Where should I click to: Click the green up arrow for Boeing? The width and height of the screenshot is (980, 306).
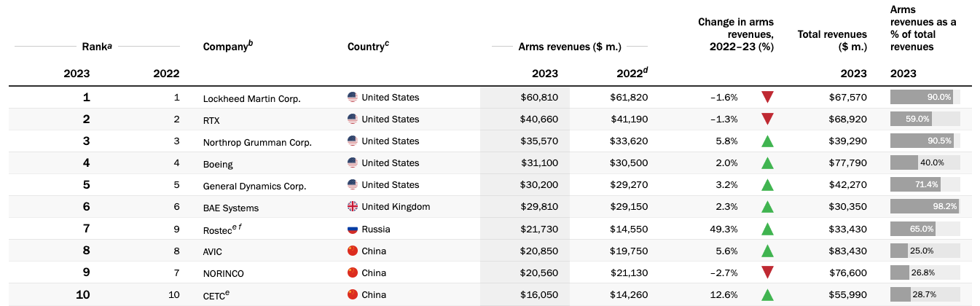tap(767, 163)
